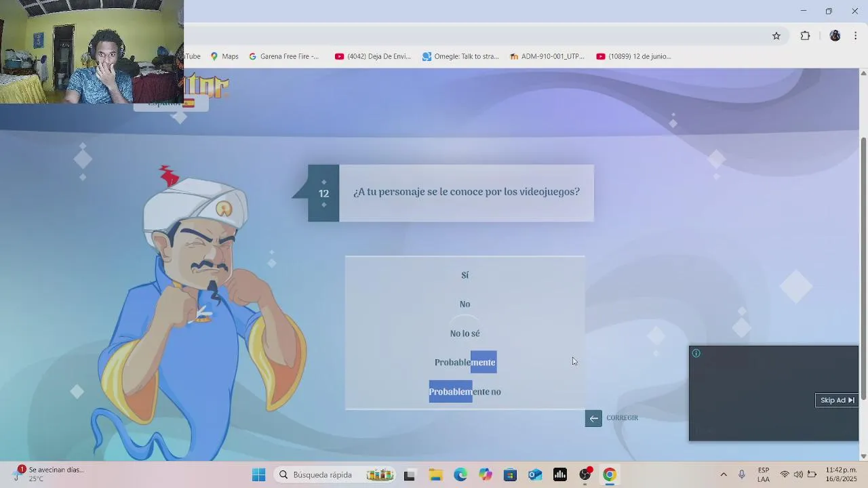
Task: Open File Explorer from the taskbar
Action: [x=435, y=475]
